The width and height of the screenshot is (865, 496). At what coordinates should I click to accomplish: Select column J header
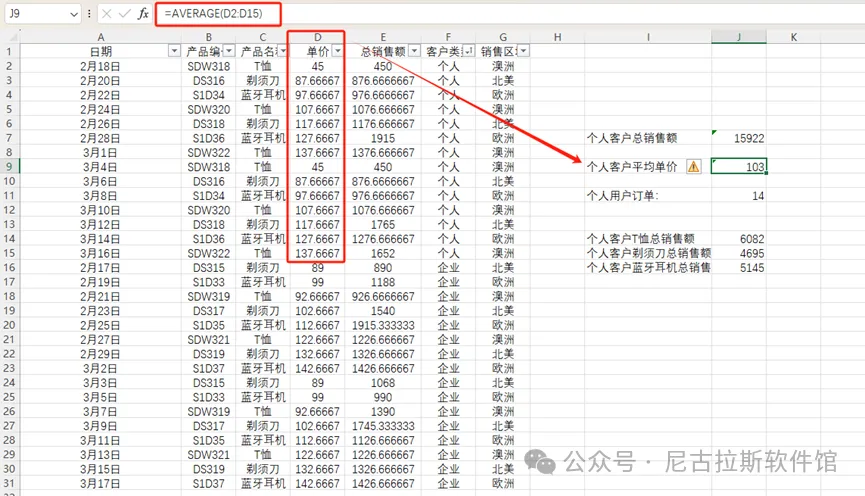pos(739,37)
